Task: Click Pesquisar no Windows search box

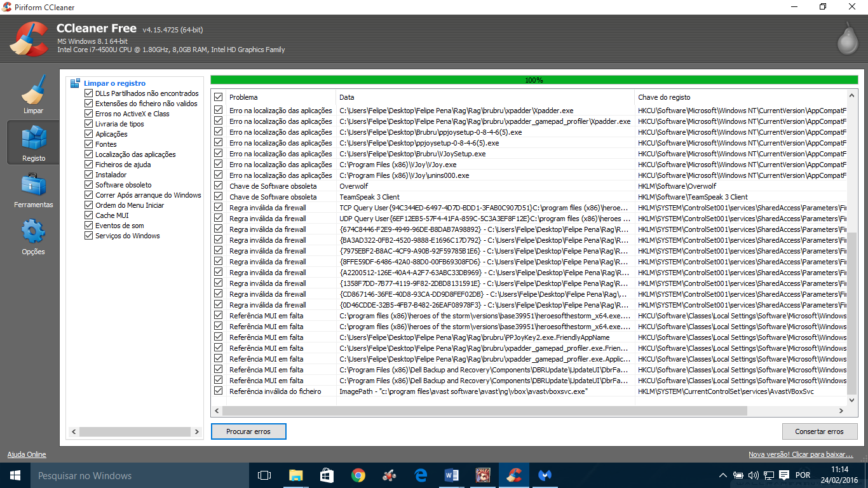Action: click(x=139, y=475)
